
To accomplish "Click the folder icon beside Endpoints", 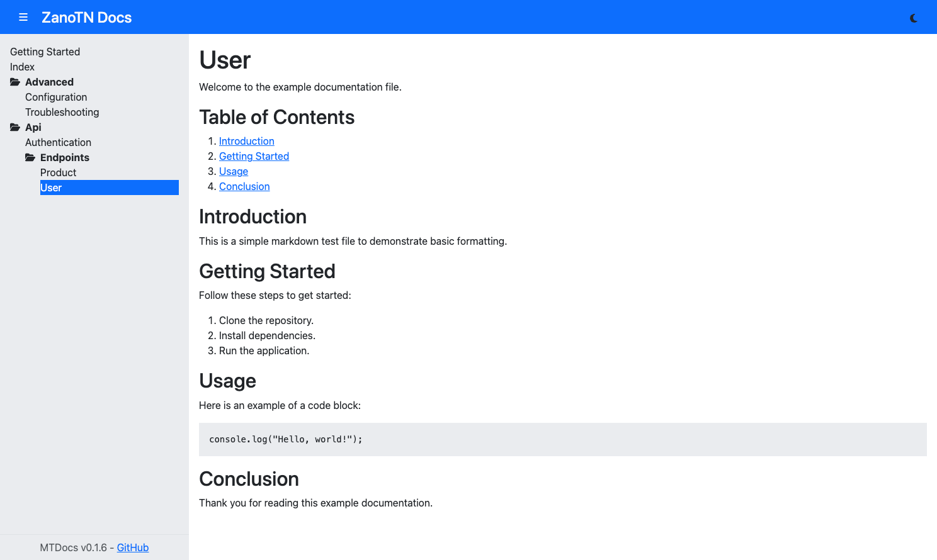I will click(x=31, y=157).
